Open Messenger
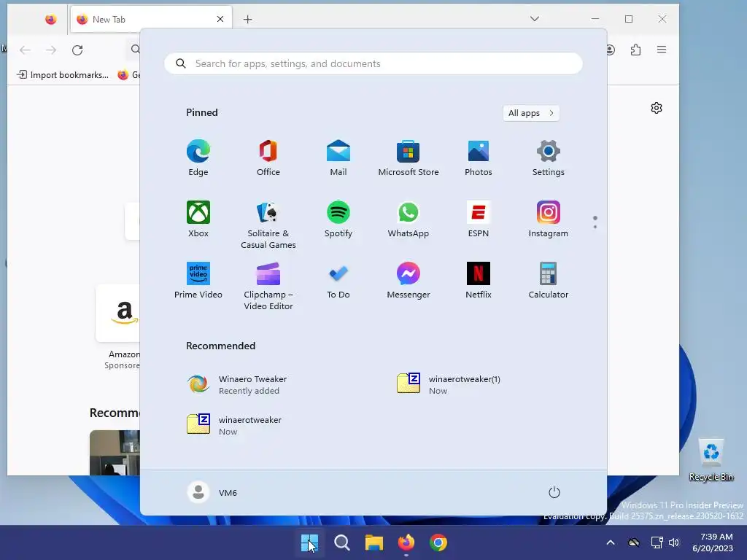747x560 pixels. click(x=409, y=281)
